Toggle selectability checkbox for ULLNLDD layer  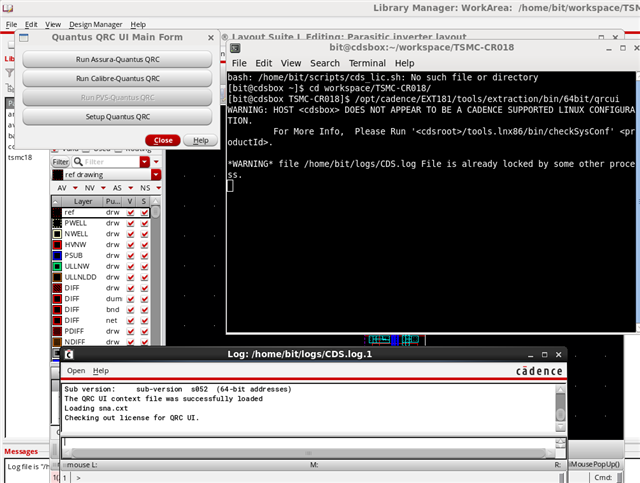tap(144, 277)
